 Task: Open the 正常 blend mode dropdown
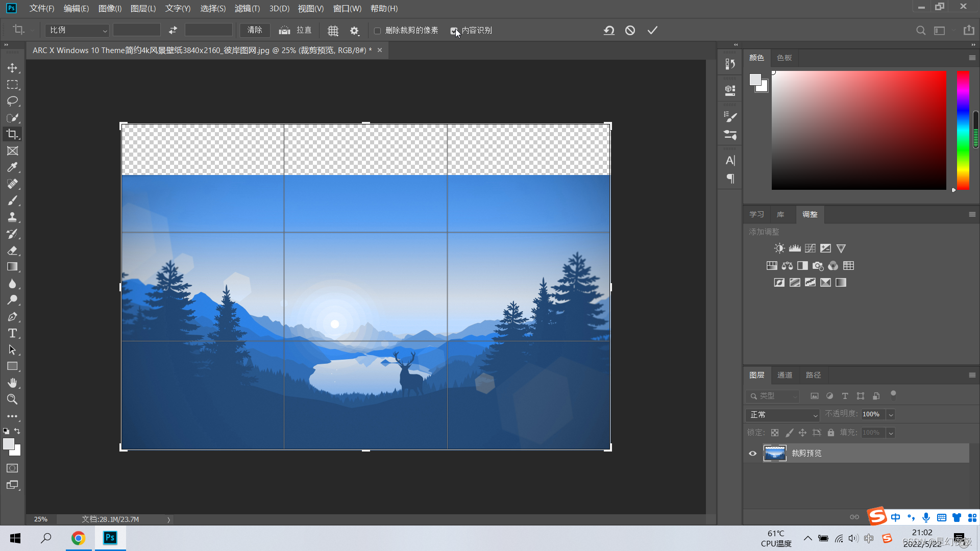(x=782, y=415)
